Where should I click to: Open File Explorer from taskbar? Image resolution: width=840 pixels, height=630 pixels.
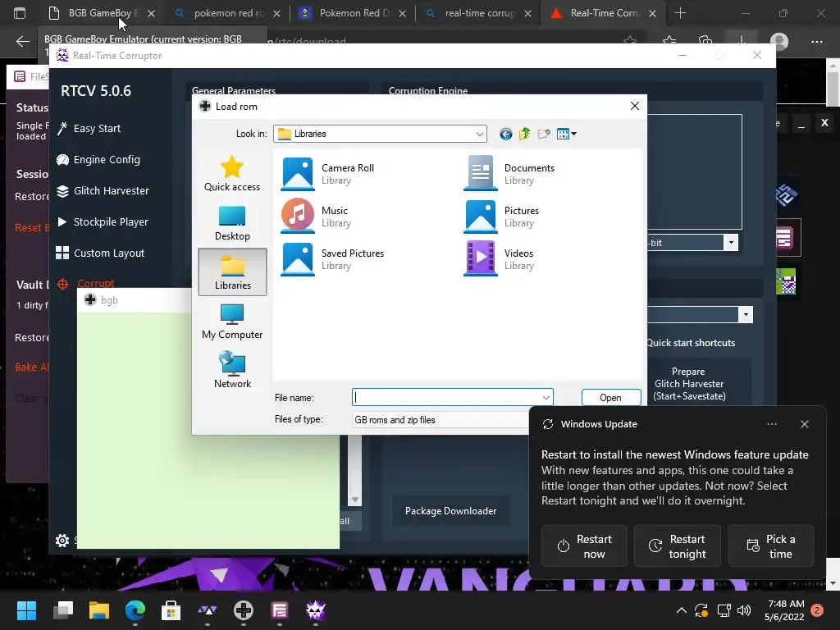coord(99,610)
